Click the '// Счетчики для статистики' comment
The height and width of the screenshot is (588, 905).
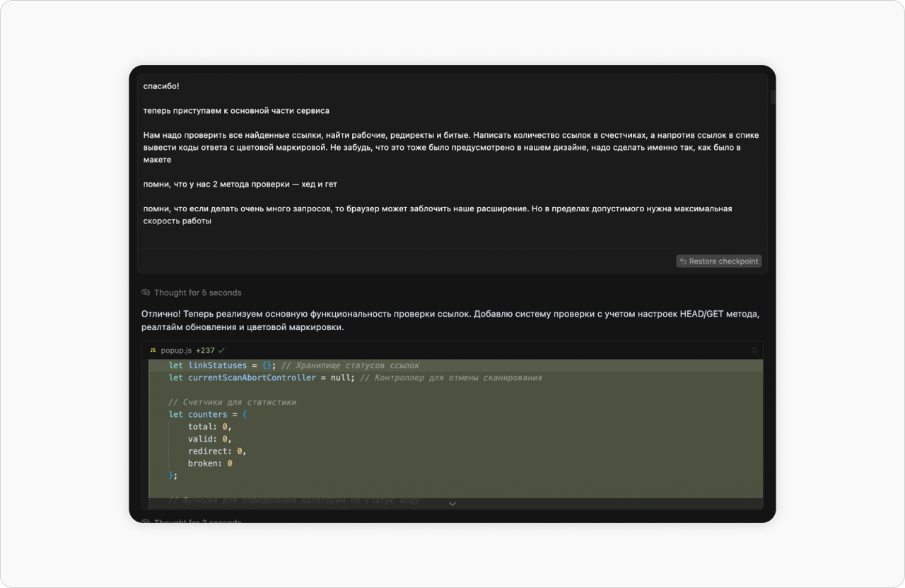(x=233, y=402)
